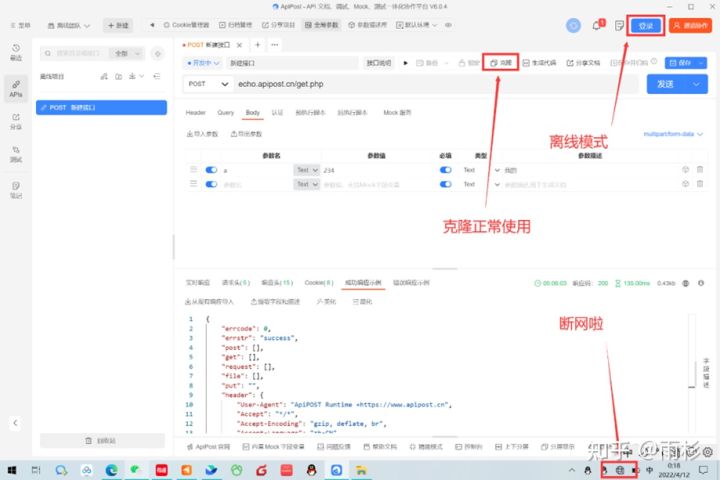This screenshot has height=480, width=720.
Task: Click the round blue avatar icon
Action: pos(573,25)
